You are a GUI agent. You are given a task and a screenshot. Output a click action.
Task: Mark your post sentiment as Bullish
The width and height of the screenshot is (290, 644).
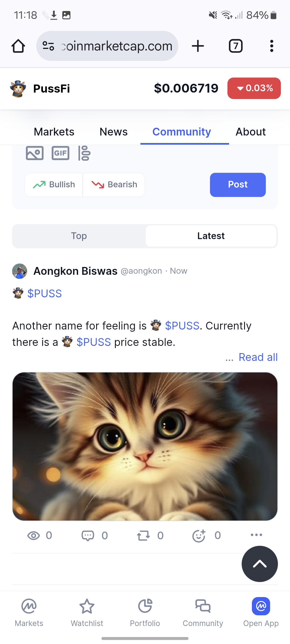[x=54, y=185]
